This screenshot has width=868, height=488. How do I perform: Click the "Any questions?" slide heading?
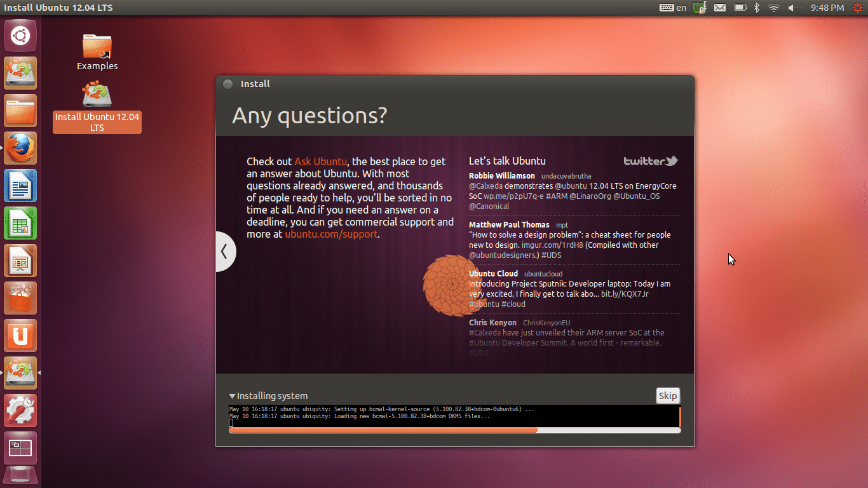[x=309, y=116]
